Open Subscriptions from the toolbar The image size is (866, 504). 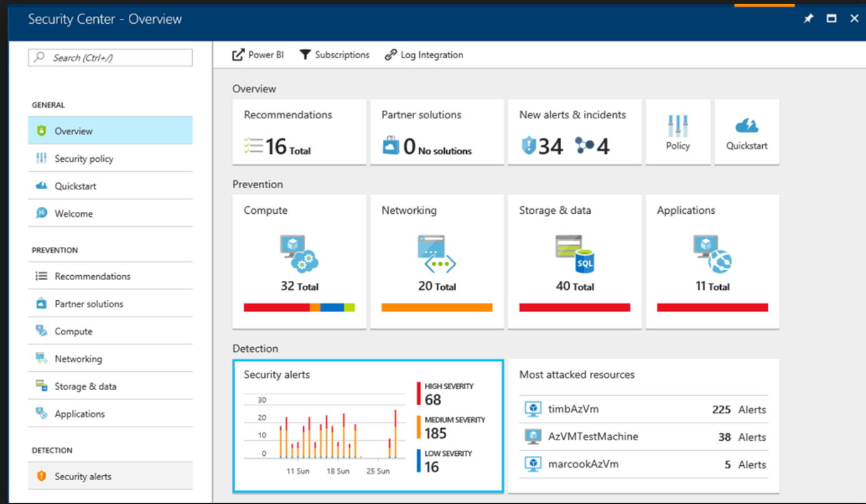point(335,55)
